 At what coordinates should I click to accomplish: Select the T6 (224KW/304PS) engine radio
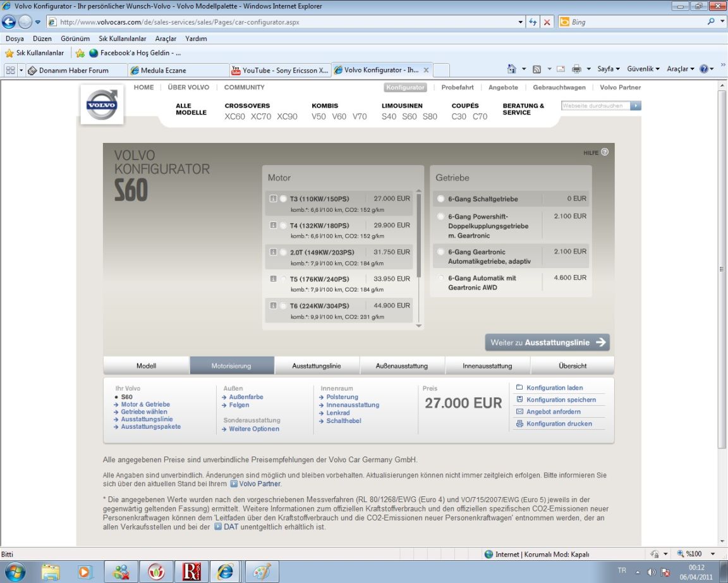click(x=283, y=305)
